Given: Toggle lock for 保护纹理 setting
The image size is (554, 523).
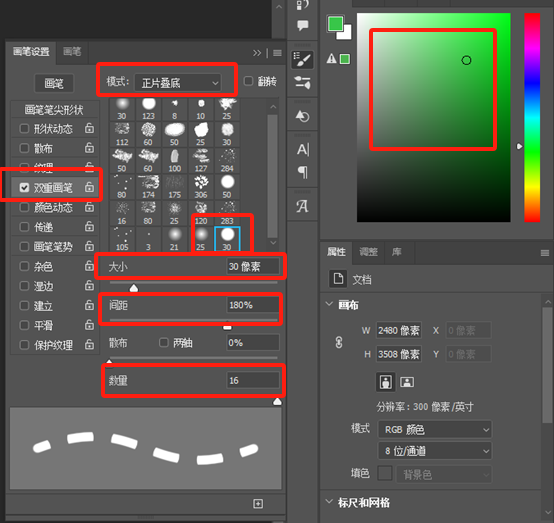Looking at the screenshot, I should pyautogui.click(x=89, y=344).
